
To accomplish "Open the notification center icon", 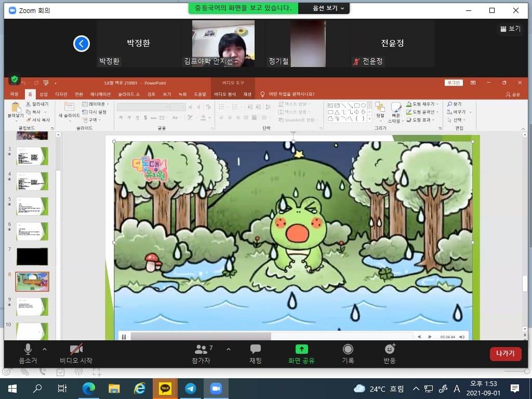I will [x=515, y=388].
